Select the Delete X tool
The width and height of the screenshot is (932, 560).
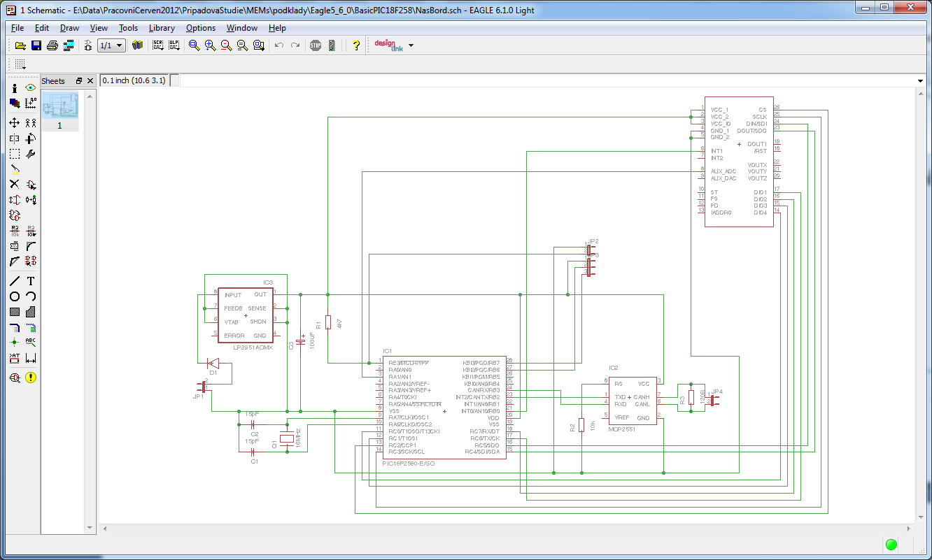pos(15,185)
